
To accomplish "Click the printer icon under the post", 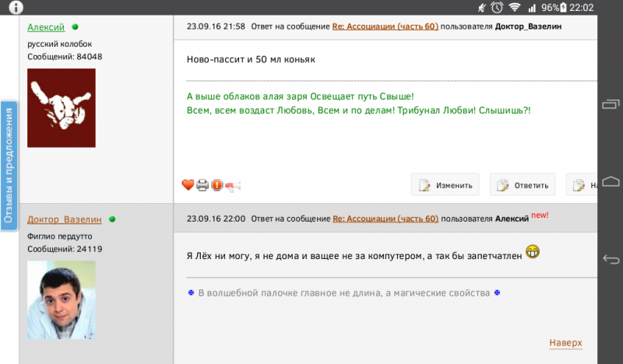I will [202, 185].
